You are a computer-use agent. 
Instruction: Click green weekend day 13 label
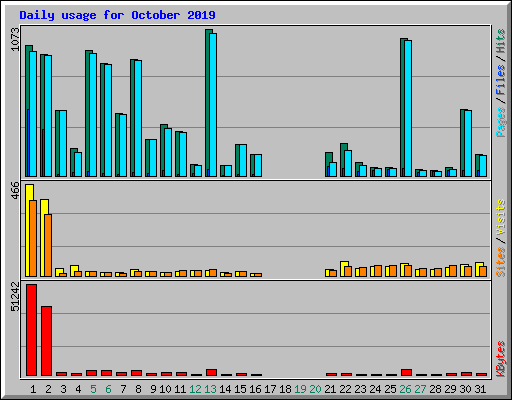coord(210,389)
